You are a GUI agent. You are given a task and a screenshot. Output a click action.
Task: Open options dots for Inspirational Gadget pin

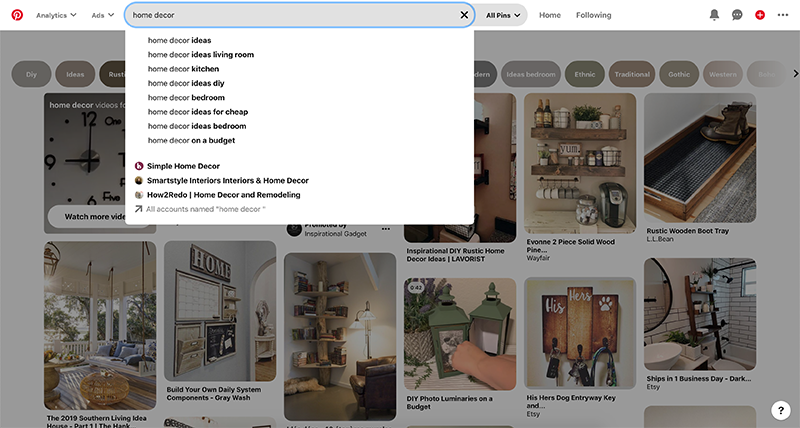click(386, 229)
